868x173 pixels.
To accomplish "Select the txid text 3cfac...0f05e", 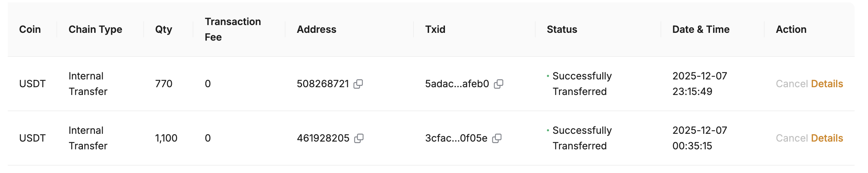I will click(456, 138).
